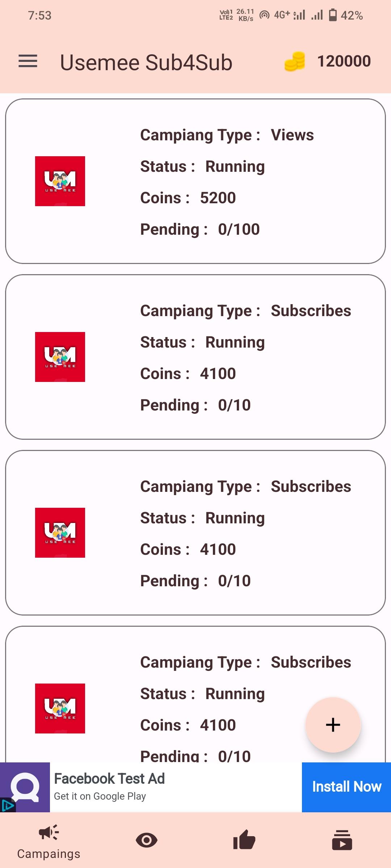Tap the second Subscribes campaign thumbnail
The width and height of the screenshot is (391, 868).
point(60,533)
